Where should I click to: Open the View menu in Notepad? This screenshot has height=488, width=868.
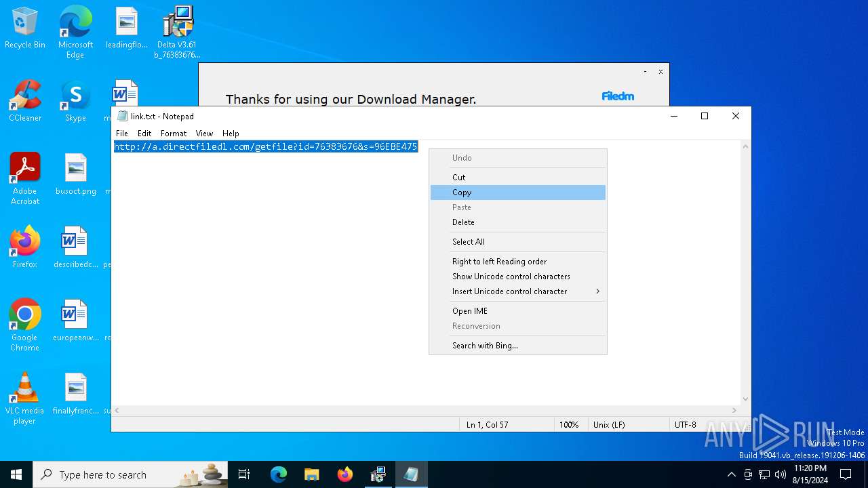click(x=204, y=134)
